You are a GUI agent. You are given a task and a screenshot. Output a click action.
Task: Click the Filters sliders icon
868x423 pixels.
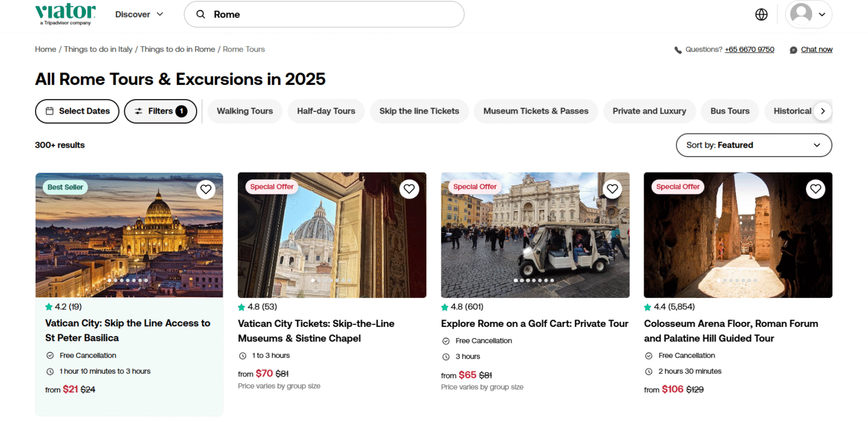pos(139,111)
